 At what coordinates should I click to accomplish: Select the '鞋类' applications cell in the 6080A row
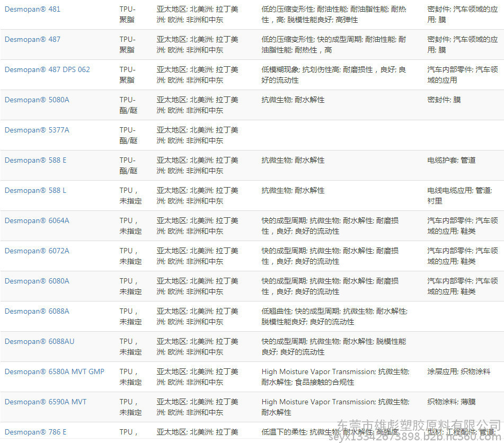click(x=463, y=287)
